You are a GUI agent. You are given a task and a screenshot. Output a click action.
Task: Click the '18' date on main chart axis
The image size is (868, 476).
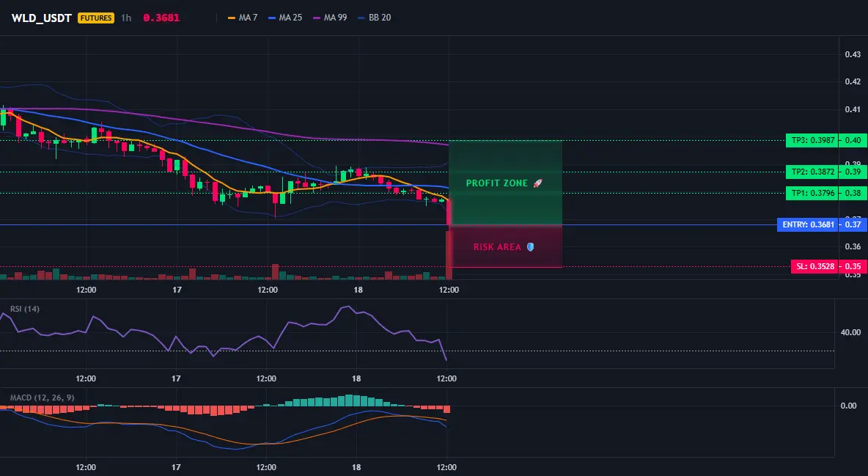click(358, 290)
